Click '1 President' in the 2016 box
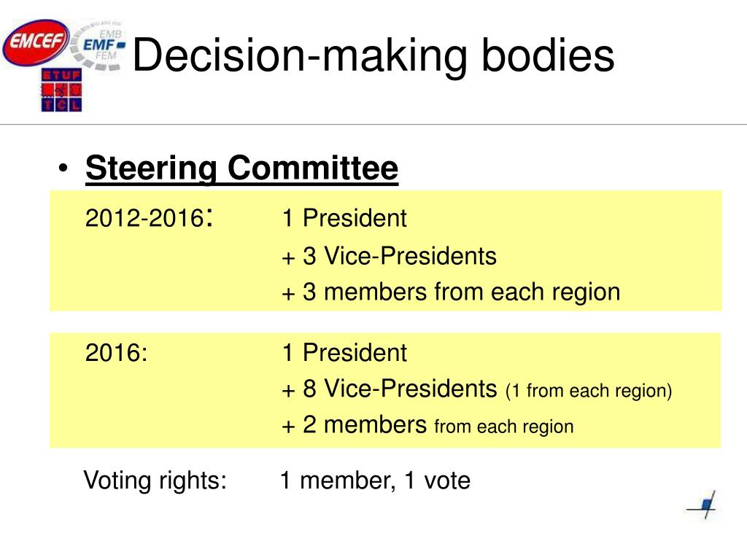The image size is (747, 560). point(344,353)
